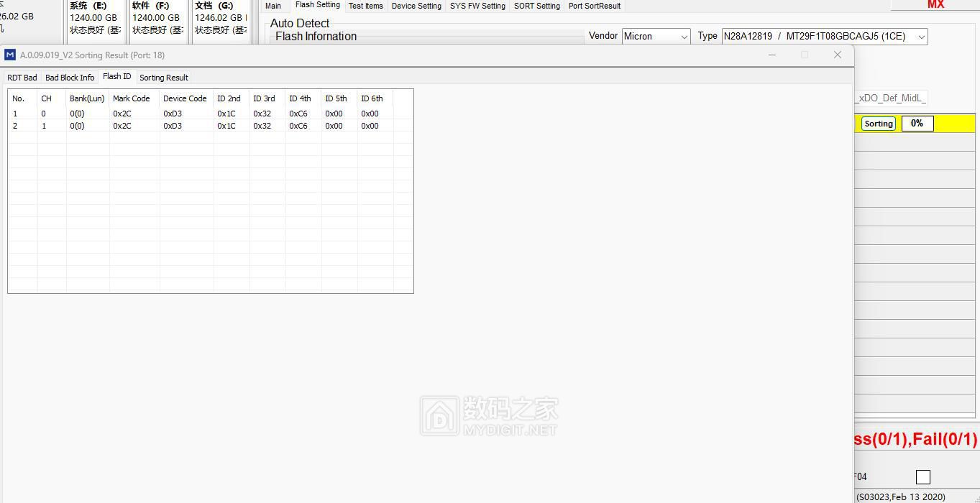This screenshot has width=980, height=503.
Task: Click row 2 ID 6th value 0x00
Action: tap(375, 126)
